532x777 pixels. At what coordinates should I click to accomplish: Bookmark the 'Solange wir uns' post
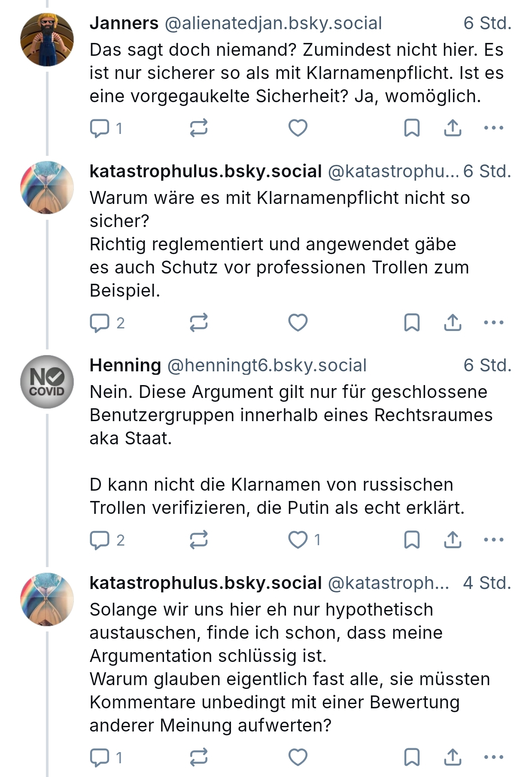coord(412,757)
